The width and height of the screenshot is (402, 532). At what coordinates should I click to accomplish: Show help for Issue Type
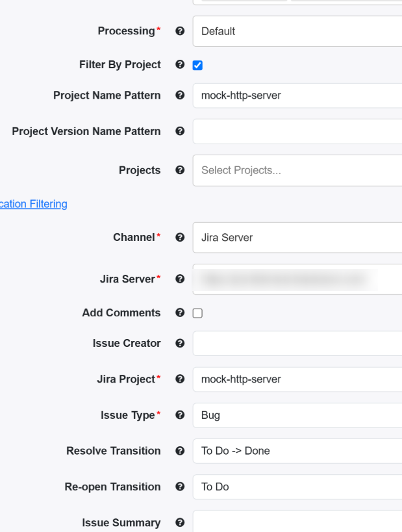tap(180, 414)
